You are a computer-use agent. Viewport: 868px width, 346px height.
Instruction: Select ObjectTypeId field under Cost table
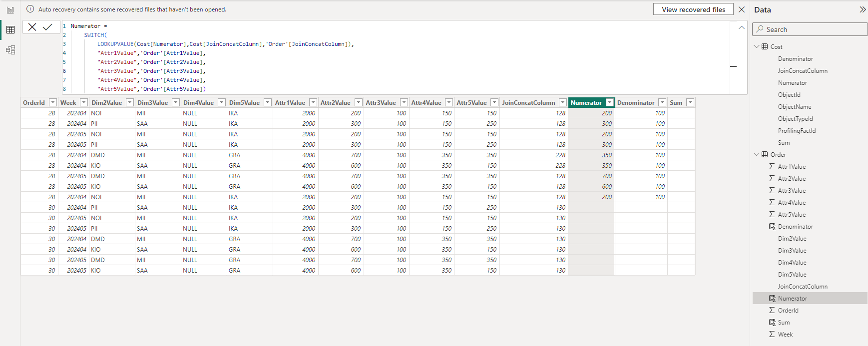tap(795, 119)
